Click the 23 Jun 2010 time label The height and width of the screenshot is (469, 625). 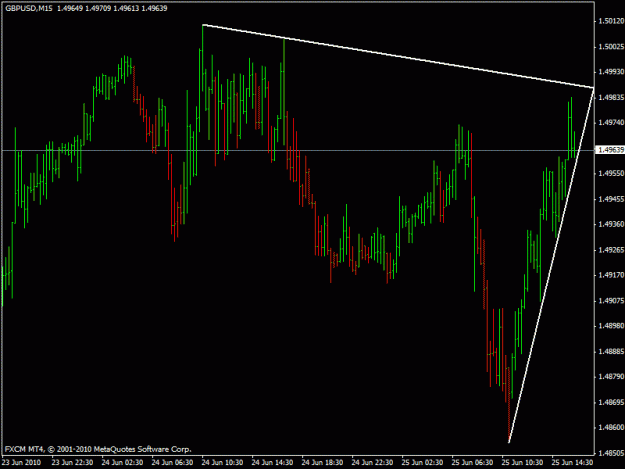point(21,463)
